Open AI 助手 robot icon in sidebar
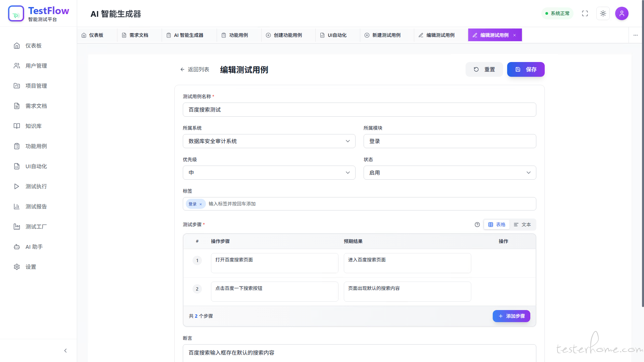 pos(17,247)
